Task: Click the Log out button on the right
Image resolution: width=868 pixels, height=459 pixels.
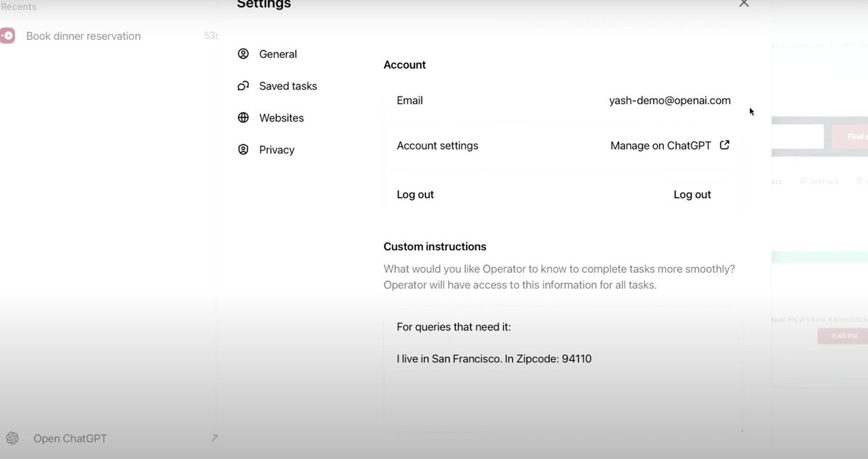Action: tap(692, 195)
